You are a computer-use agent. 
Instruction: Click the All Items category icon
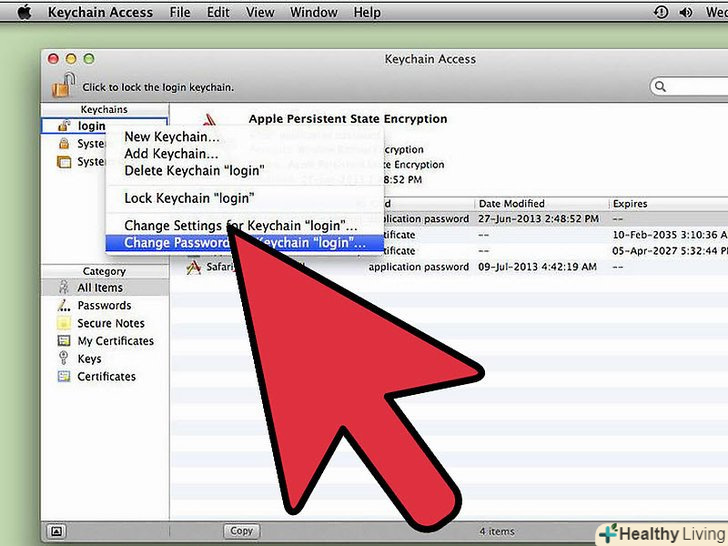pos(64,287)
